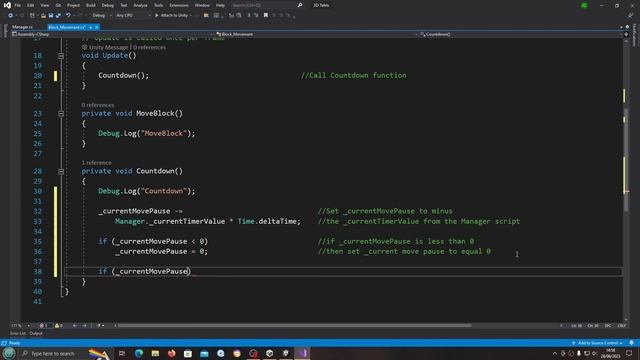Pin the Block_Movement.cs tab
The image size is (640, 360).
91,27
